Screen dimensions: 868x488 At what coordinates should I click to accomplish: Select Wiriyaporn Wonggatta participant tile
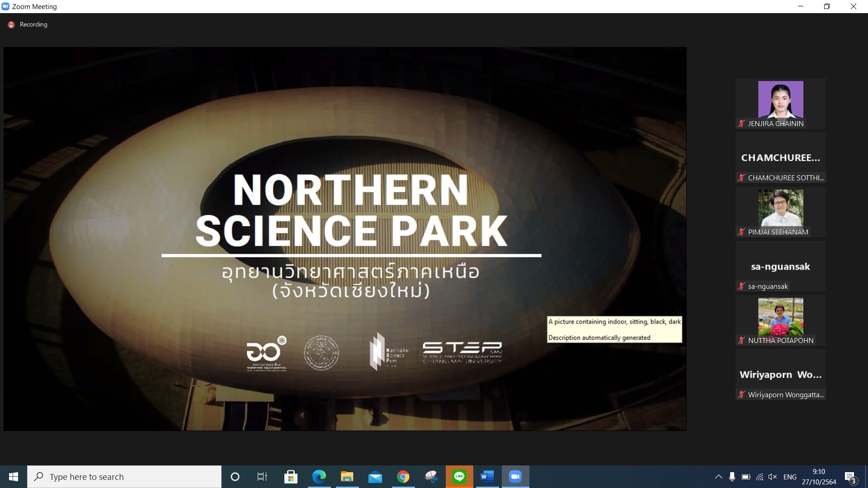click(781, 375)
